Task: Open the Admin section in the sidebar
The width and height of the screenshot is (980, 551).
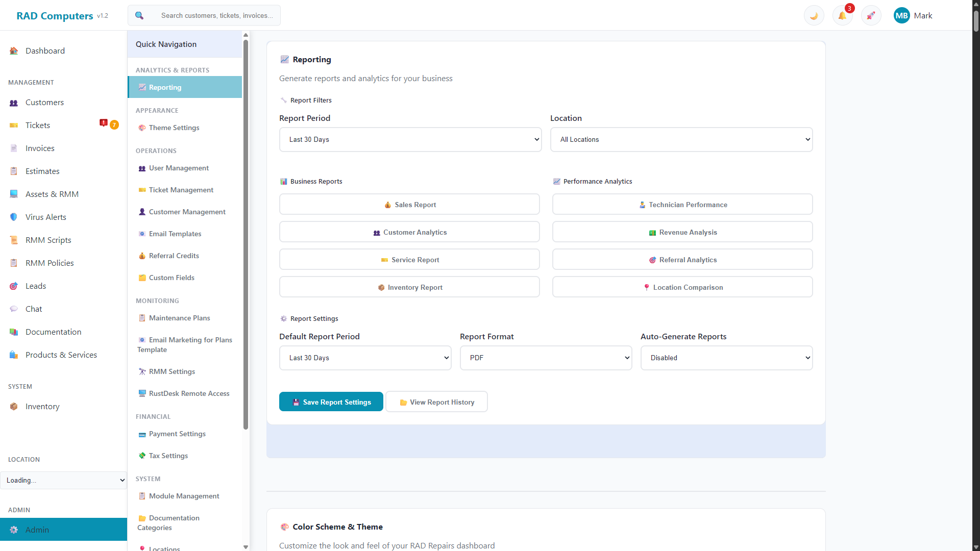Action: [38, 530]
